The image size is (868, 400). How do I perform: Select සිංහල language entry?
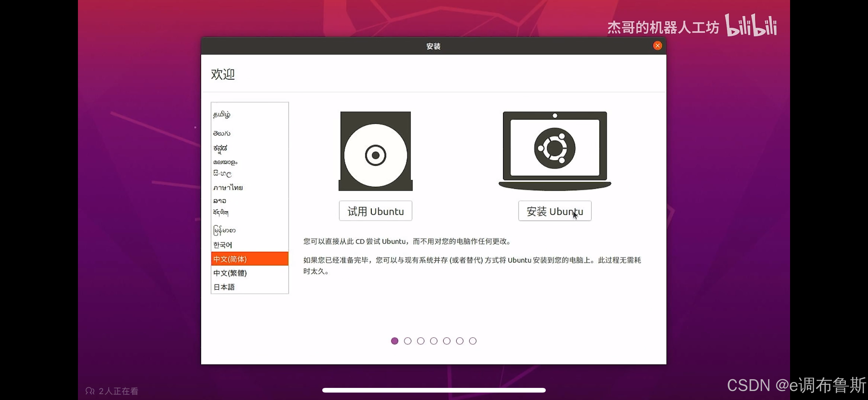[x=250, y=174]
